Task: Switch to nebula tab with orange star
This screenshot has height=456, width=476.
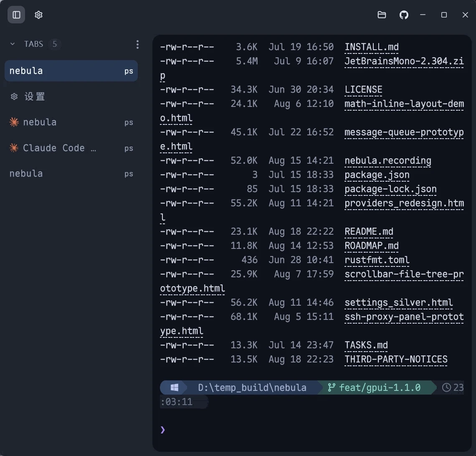Action: [71, 122]
